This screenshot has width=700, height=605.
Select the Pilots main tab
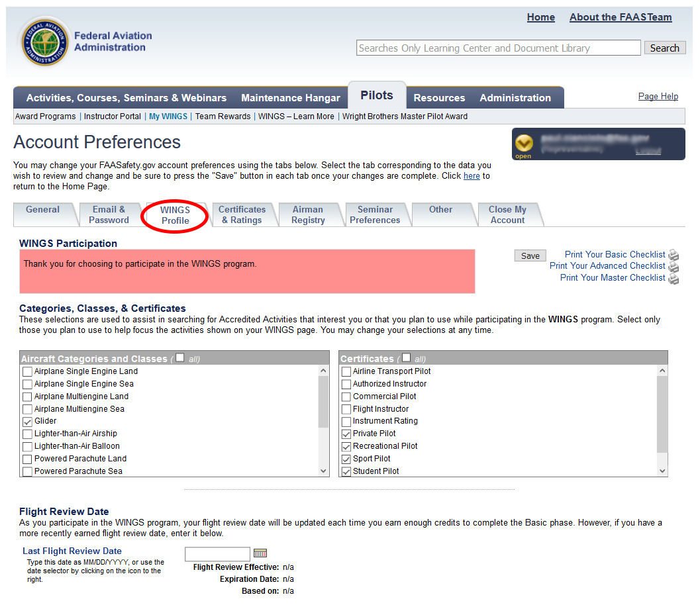[377, 95]
